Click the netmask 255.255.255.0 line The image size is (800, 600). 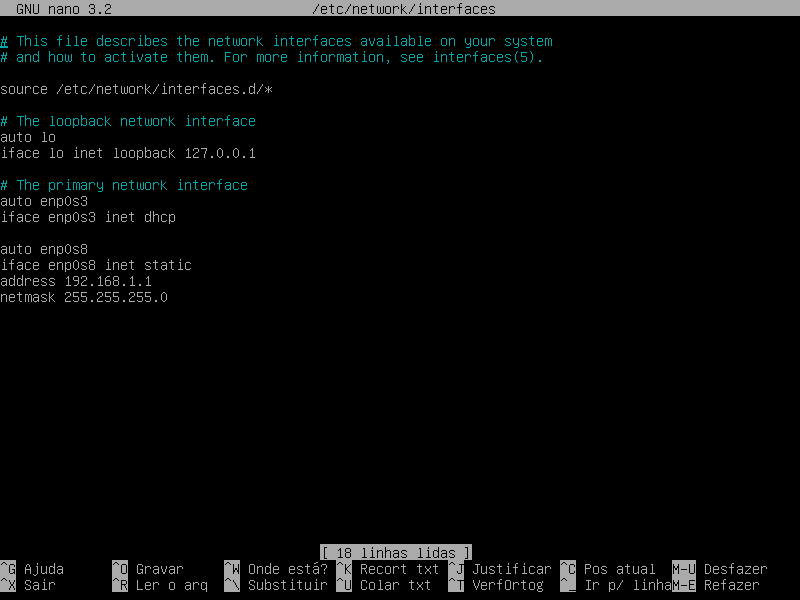84,297
